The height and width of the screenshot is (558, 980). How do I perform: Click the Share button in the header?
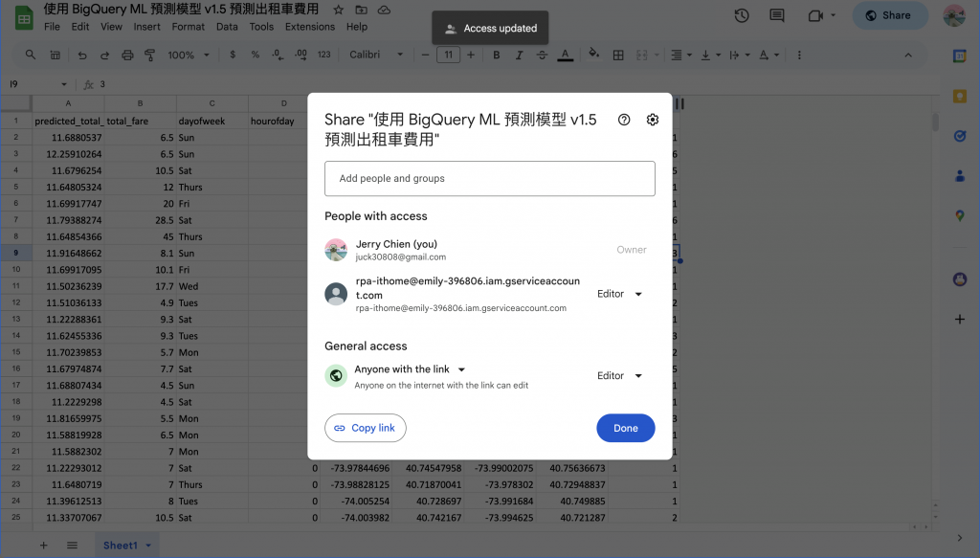tap(889, 15)
